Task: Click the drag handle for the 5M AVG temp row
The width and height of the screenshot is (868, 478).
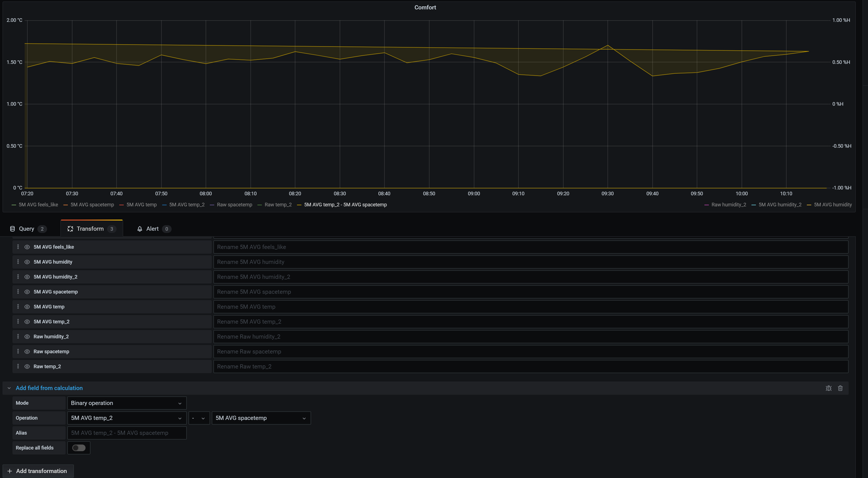Action: [18, 306]
